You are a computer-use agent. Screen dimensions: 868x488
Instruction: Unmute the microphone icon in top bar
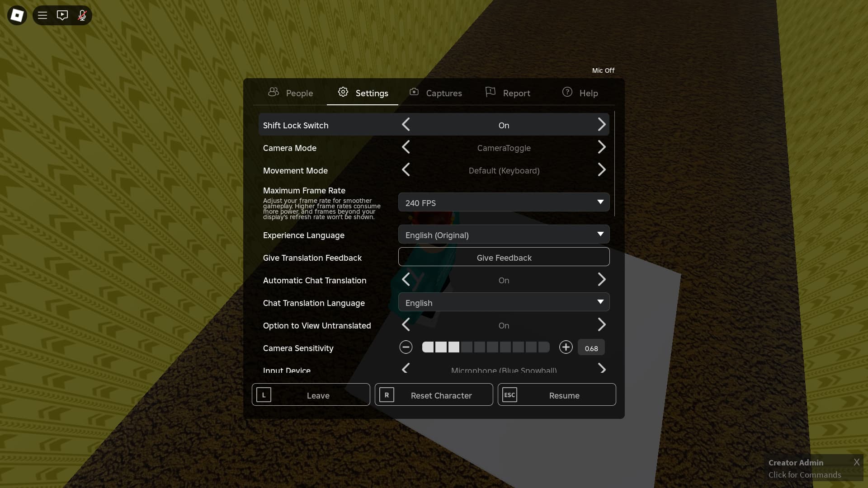point(82,15)
